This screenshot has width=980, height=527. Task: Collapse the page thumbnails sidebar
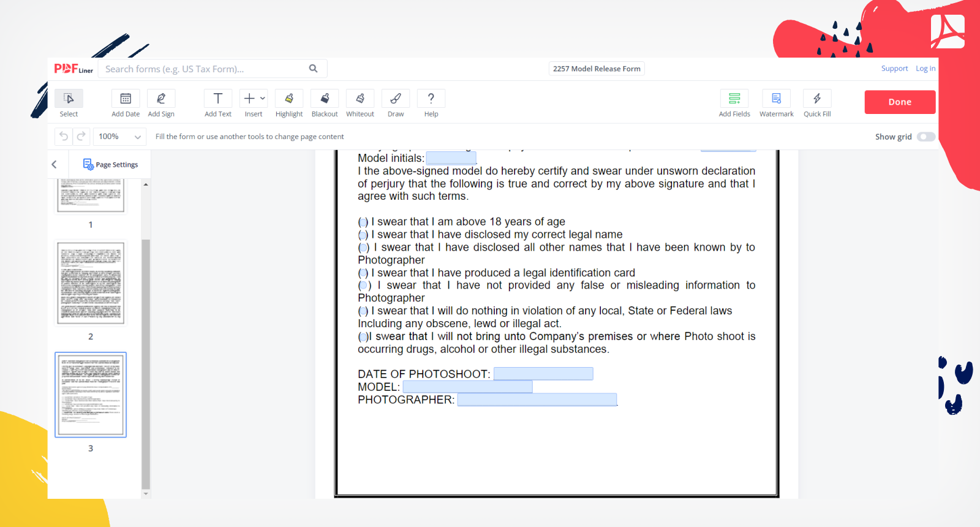[x=55, y=164]
